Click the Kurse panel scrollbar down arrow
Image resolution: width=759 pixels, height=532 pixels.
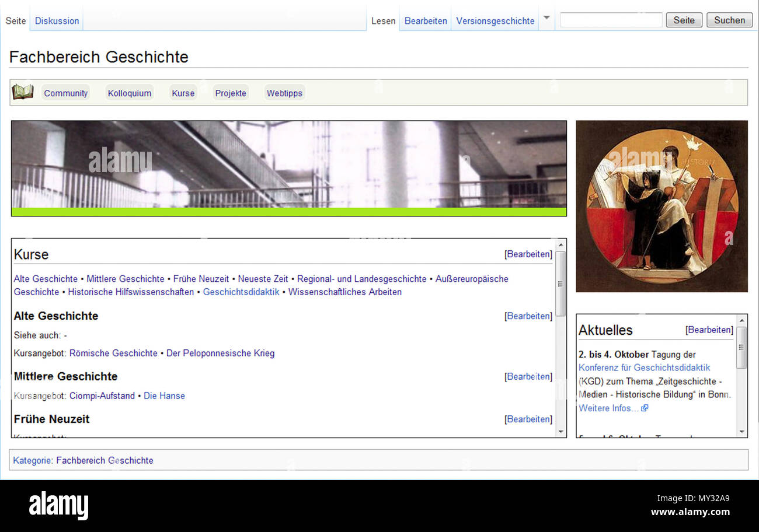(560, 432)
